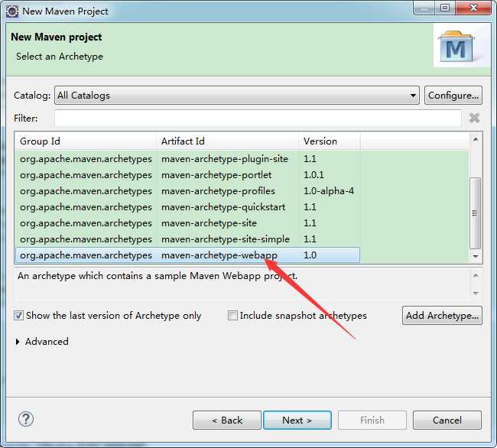
Task: Select maven-archetype-profiles row
Action: (x=187, y=191)
